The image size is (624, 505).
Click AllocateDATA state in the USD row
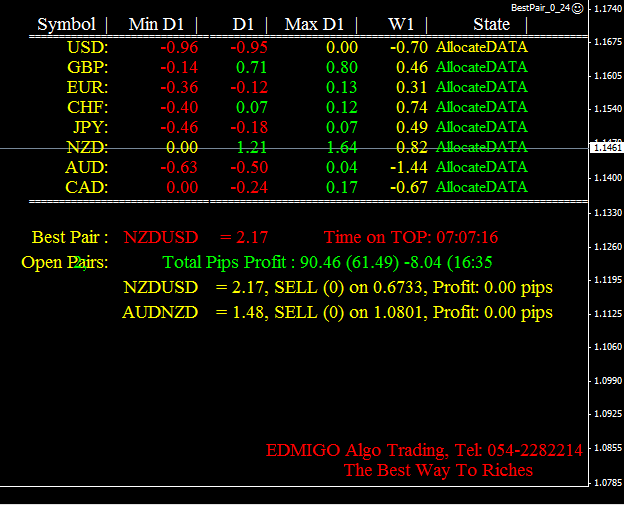coord(482,47)
